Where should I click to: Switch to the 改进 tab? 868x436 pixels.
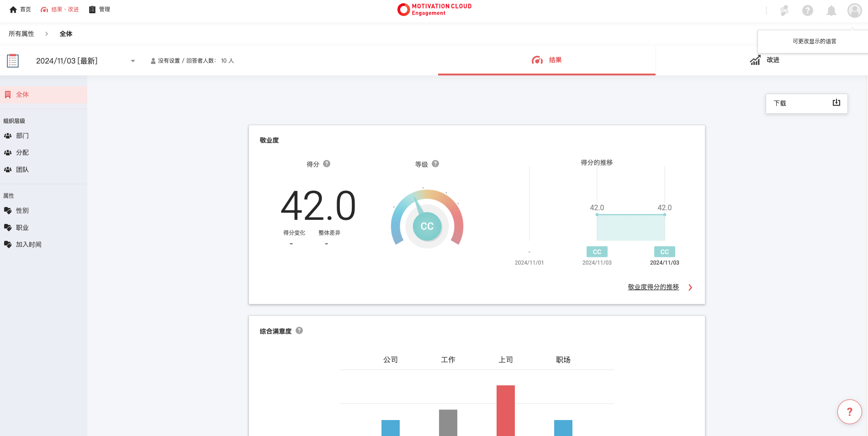764,60
